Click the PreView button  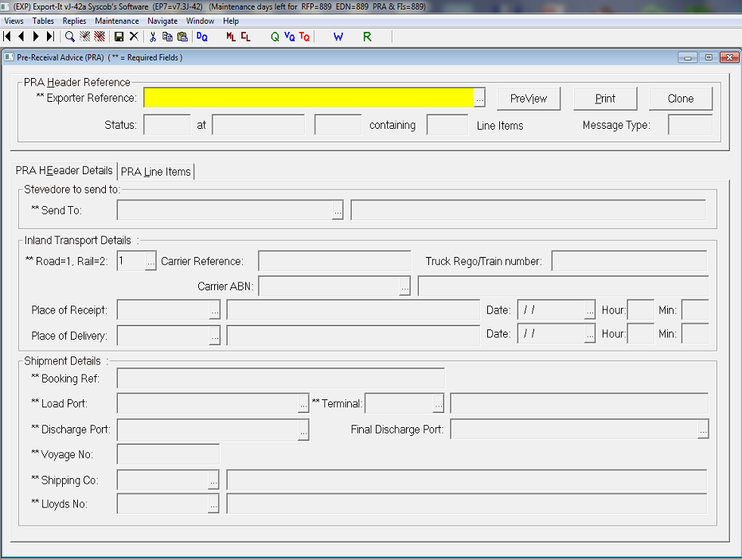point(529,99)
